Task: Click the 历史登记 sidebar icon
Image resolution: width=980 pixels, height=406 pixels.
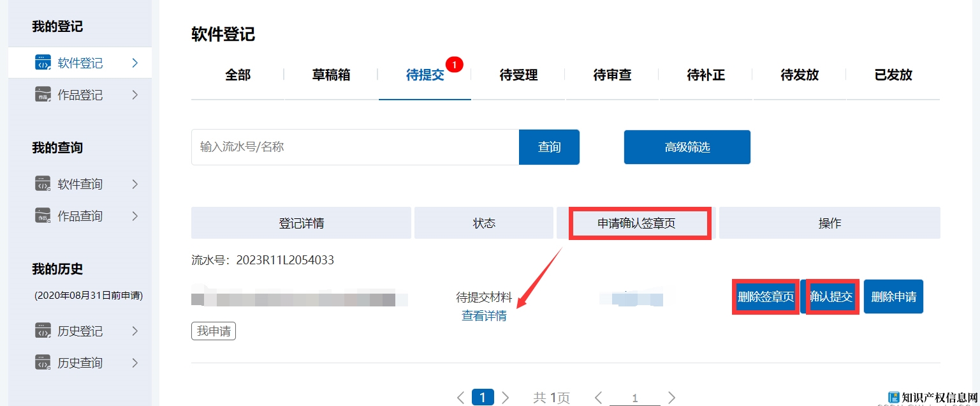Action: [x=43, y=331]
